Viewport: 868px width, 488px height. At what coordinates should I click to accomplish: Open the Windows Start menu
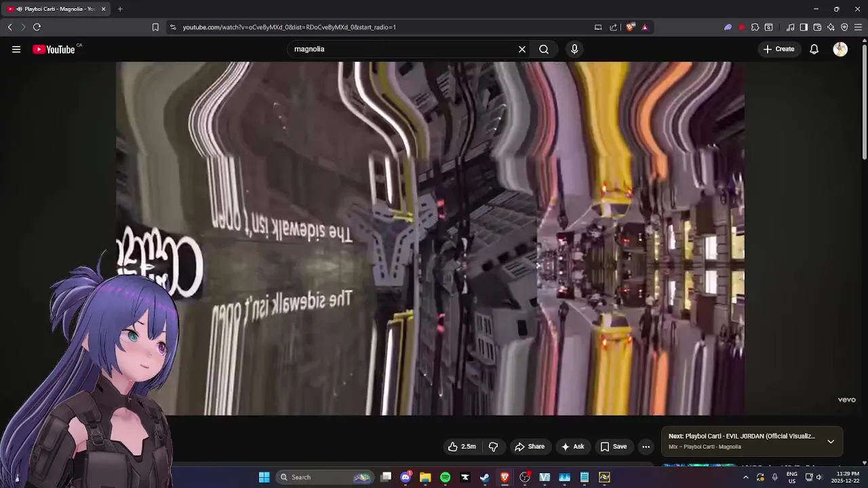pyautogui.click(x=264, y=477)
